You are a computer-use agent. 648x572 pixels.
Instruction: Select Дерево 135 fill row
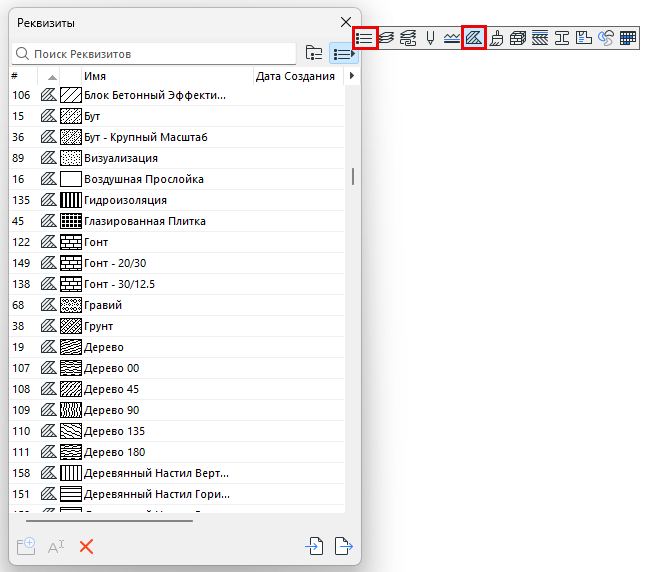[x=177, y=431]
